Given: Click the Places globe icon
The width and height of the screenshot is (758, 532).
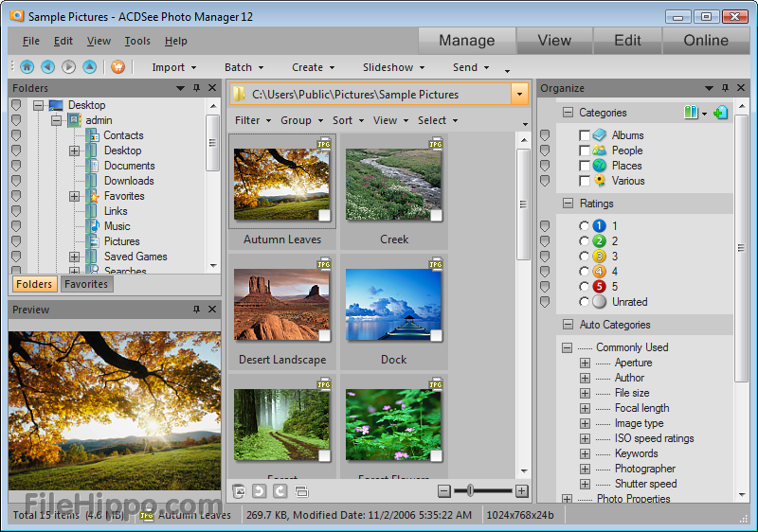Looking at the screenshot, I should coord(600,166).
